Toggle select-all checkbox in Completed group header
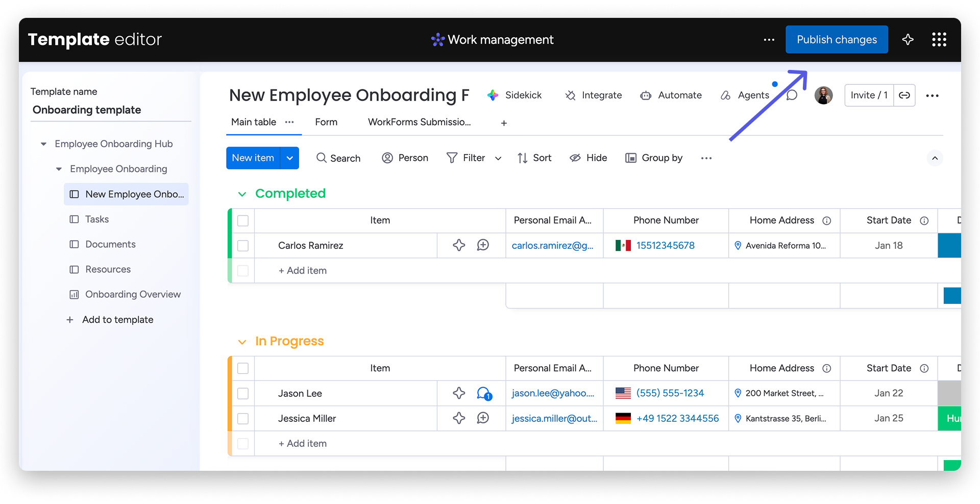 coord(243,221)
